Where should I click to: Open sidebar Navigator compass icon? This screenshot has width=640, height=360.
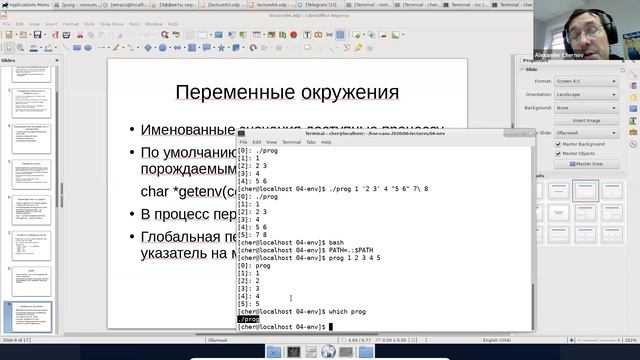[x=633, y=144]
